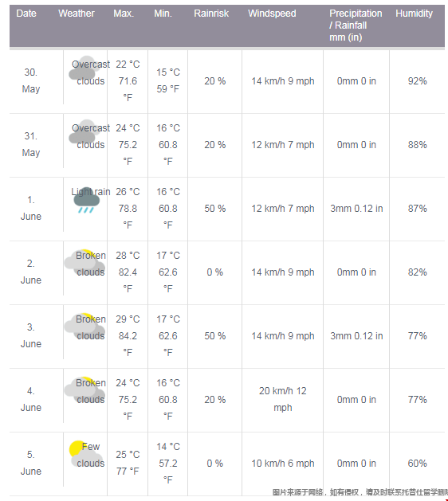The image size is (448, 501).
Task: Click the 5. June date cell
Action: (x=31, y=463)
